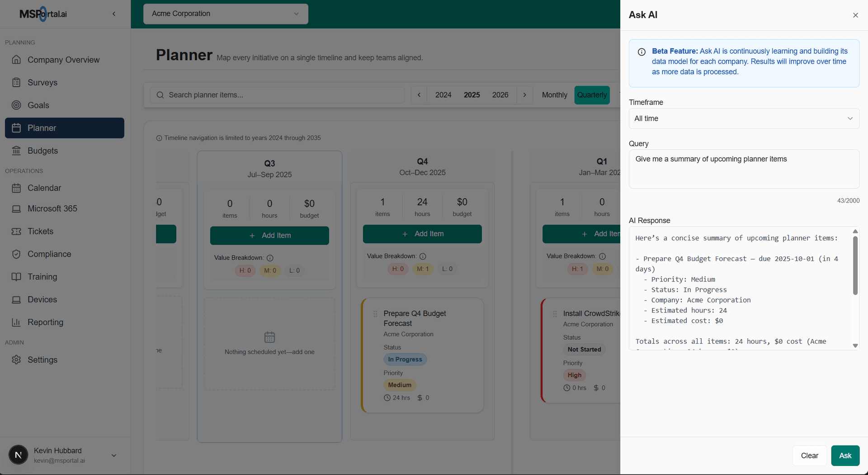The width and height of the screenshot is (868, 475).
Task: Switch timeline view to Monthly
Action: pos(554,95)
